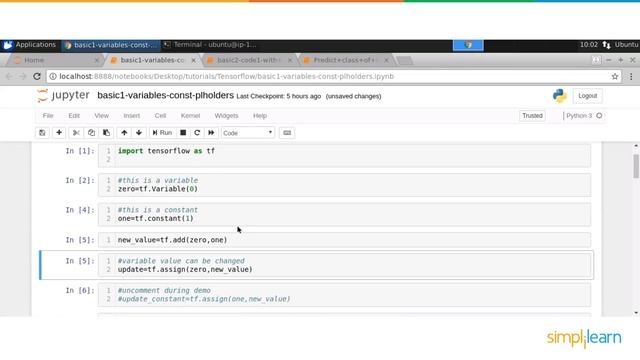This screenshot has height=360, width=640.
Task: Open the Kernel menu
Action: 190,116
